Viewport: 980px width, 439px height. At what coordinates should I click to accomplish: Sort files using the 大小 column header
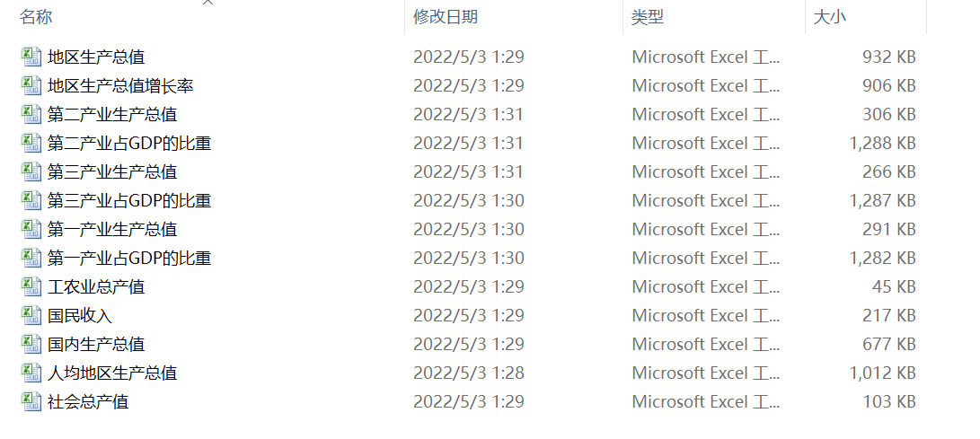(x=829, y=16)
